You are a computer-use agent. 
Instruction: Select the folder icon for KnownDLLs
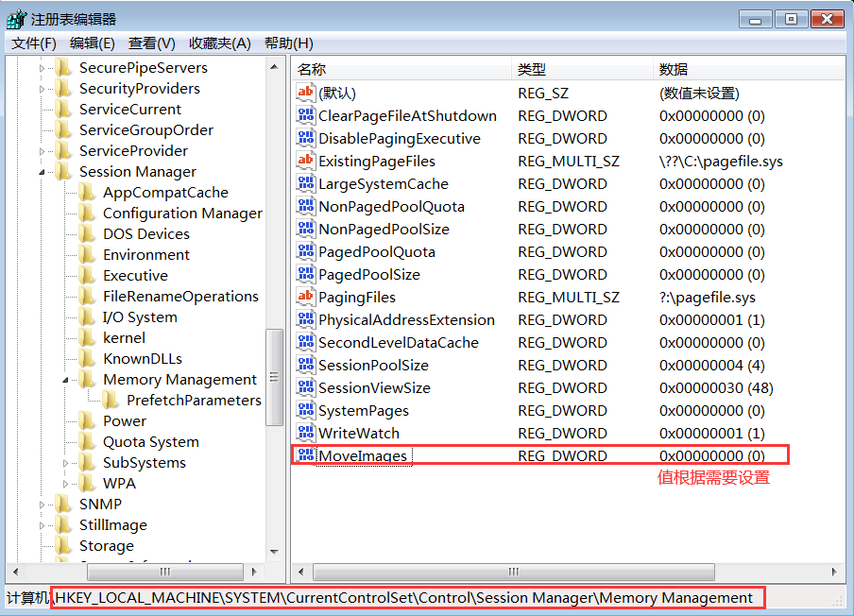88,359
